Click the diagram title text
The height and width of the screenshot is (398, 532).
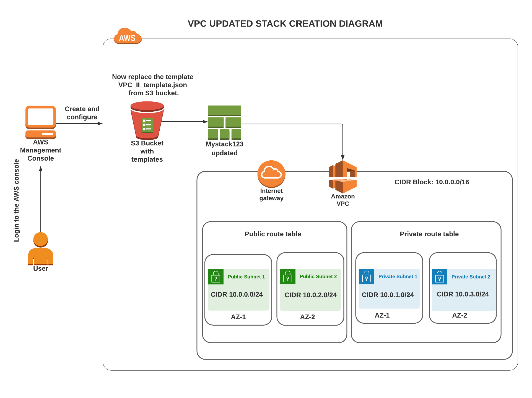[285, 24]
